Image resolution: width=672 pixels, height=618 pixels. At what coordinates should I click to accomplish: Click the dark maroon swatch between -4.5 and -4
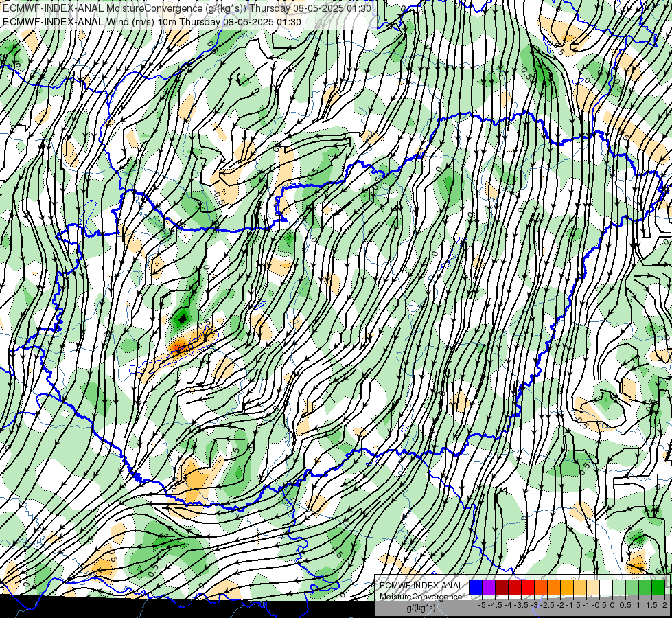(502, 588)
